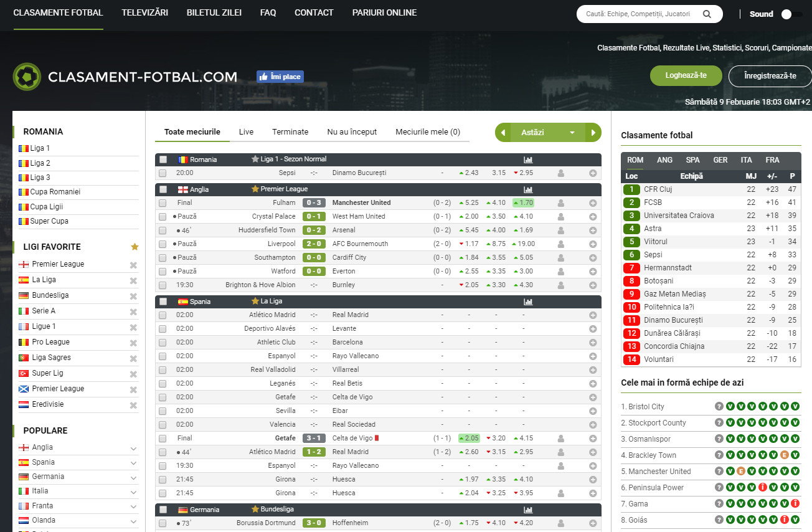Screen dimensions: 812x532
Task: Go to the previous day with the left arrow
Action: point(503,133)
